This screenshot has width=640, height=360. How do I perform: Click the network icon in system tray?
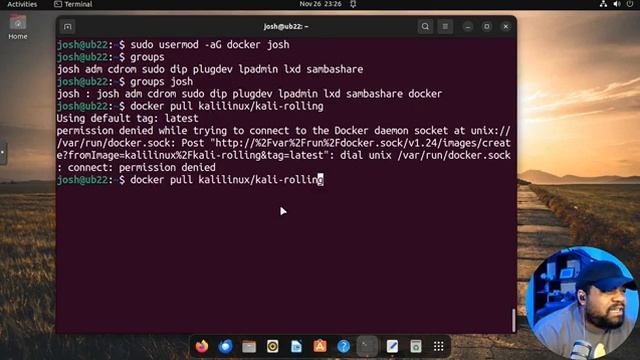(603, 4)
